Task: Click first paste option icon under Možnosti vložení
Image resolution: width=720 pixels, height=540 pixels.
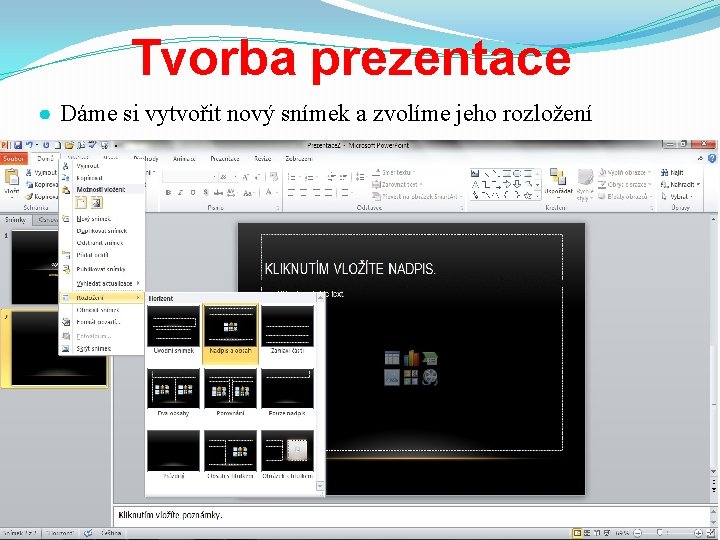Action: 81,202
